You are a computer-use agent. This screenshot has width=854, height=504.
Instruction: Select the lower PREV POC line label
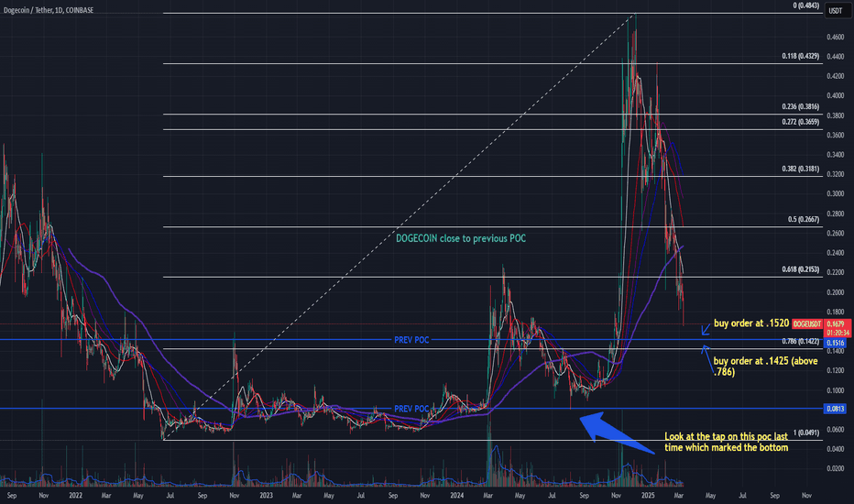tap(411, 409)
